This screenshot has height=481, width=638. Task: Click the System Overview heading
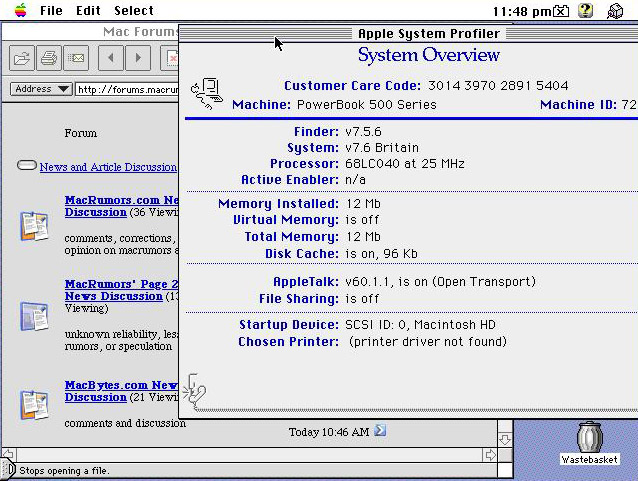point(429,55)
